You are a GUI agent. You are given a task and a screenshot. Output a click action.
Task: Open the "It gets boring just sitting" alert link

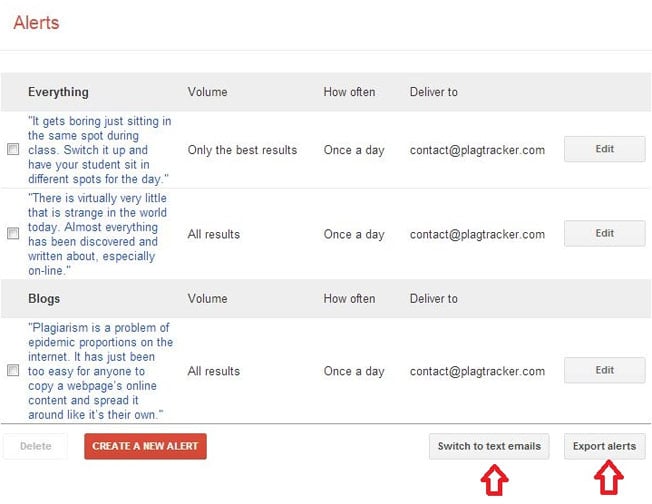[x=100, y=150]
